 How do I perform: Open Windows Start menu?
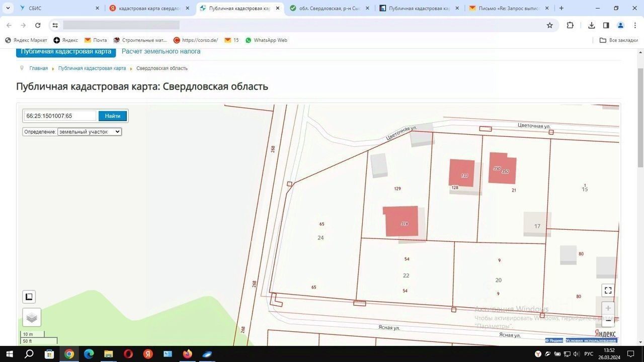coord(10,354)
